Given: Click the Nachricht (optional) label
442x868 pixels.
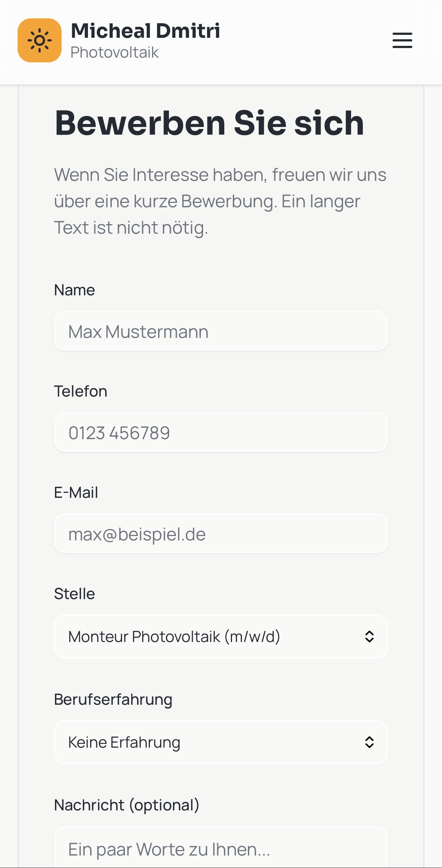Looking at the screenshot, I should click(126, 805).
